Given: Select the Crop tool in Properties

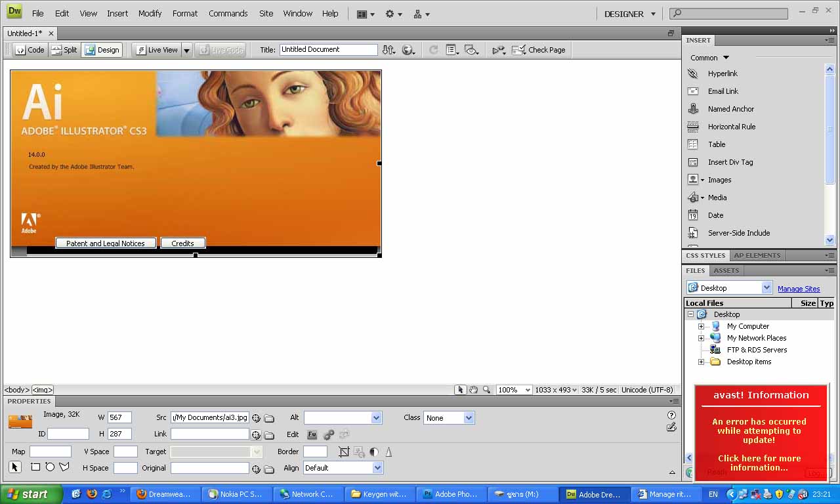Looking at the screenshot, I should (344, 451).
